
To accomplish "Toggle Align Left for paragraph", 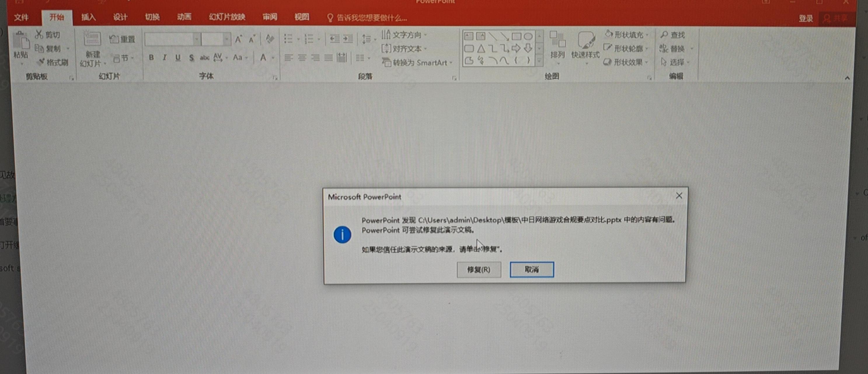I will [288, 58].
